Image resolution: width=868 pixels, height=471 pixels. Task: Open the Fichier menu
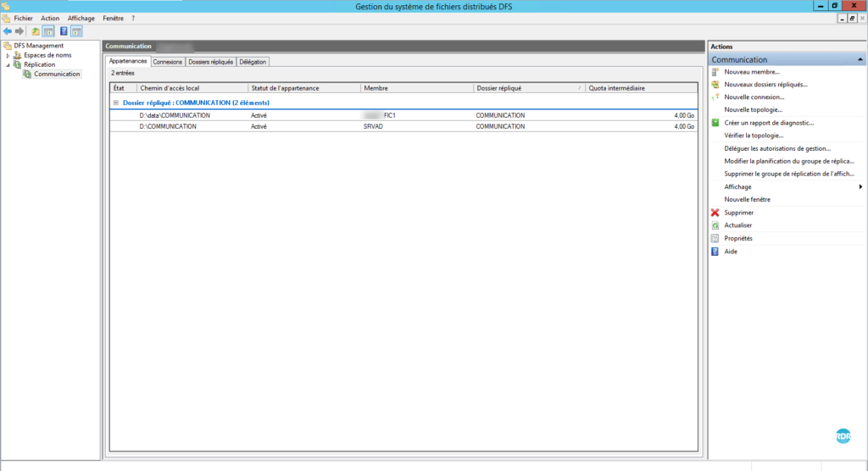click(23, 18)
